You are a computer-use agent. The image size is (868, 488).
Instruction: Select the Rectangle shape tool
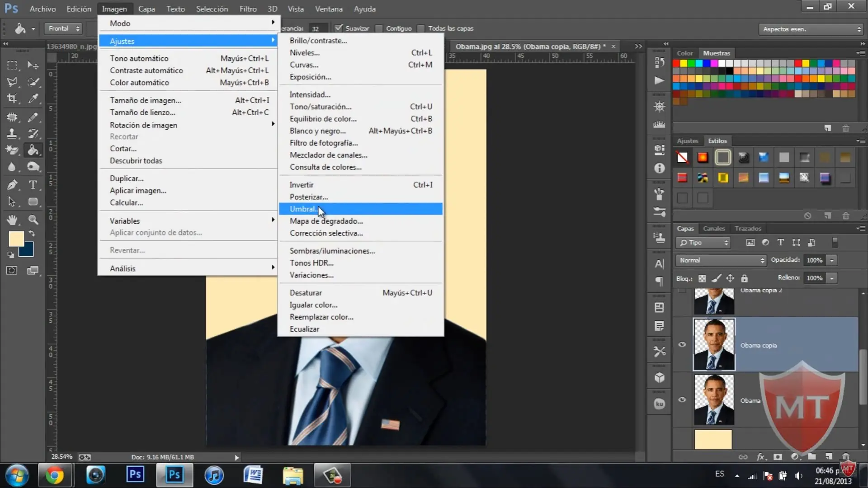pyautogui.click(x=33, y=202)
